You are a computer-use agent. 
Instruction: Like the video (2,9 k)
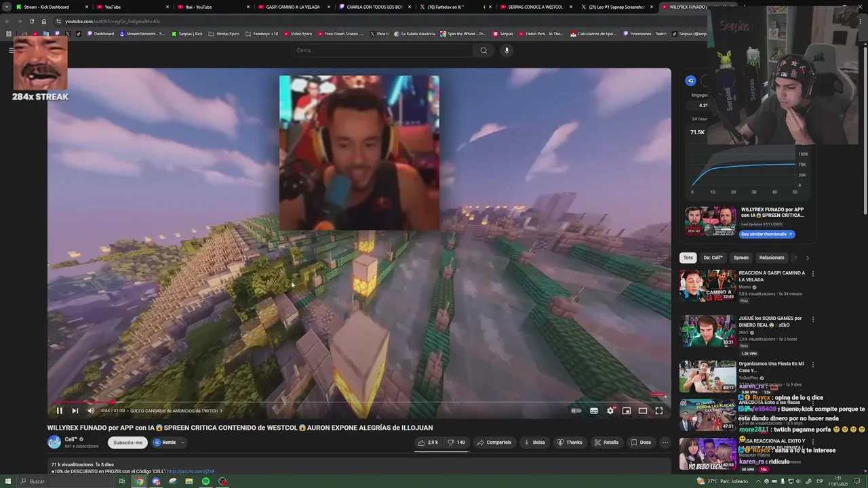point(428,443)
